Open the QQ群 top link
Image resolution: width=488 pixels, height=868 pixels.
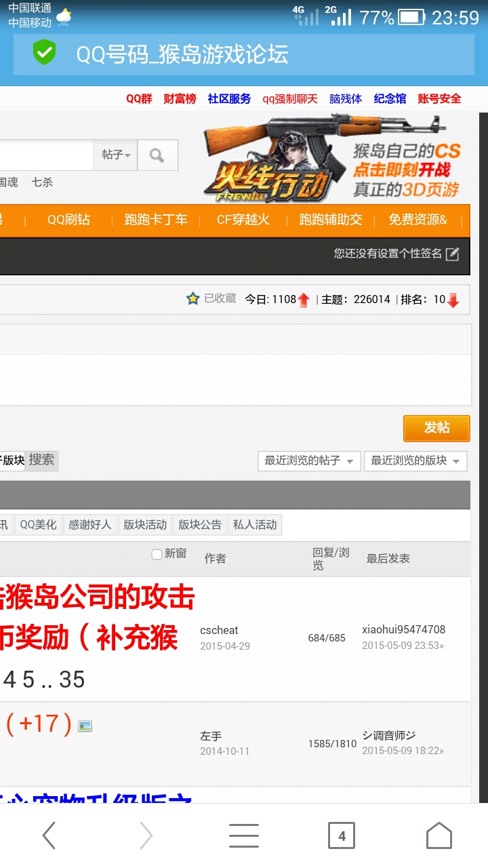point(139,99)
